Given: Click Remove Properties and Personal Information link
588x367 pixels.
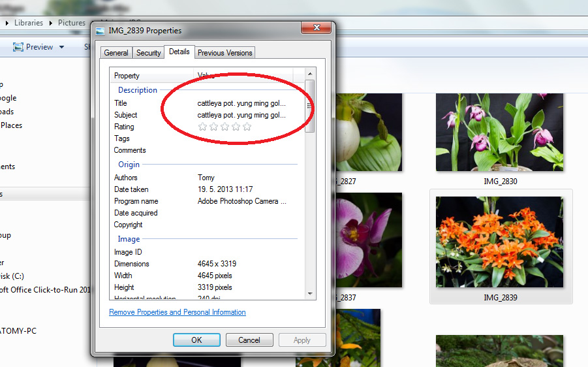Looking at the screenshot, I should coord(178,312).
